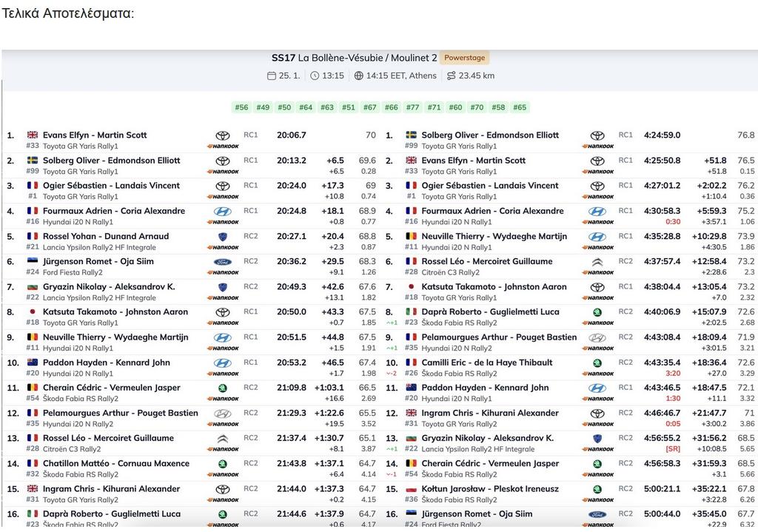Screen dimensions: 758x532
Task: Click the Škoda logo in Camilli Eric's row
Action: (x=597, y=363)
